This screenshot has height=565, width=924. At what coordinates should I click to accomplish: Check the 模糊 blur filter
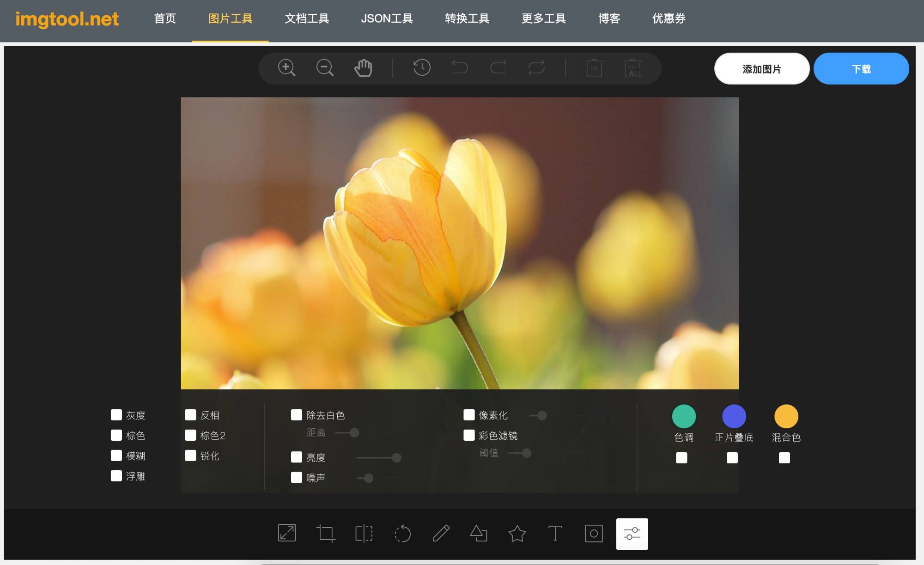tap(116, 456)
